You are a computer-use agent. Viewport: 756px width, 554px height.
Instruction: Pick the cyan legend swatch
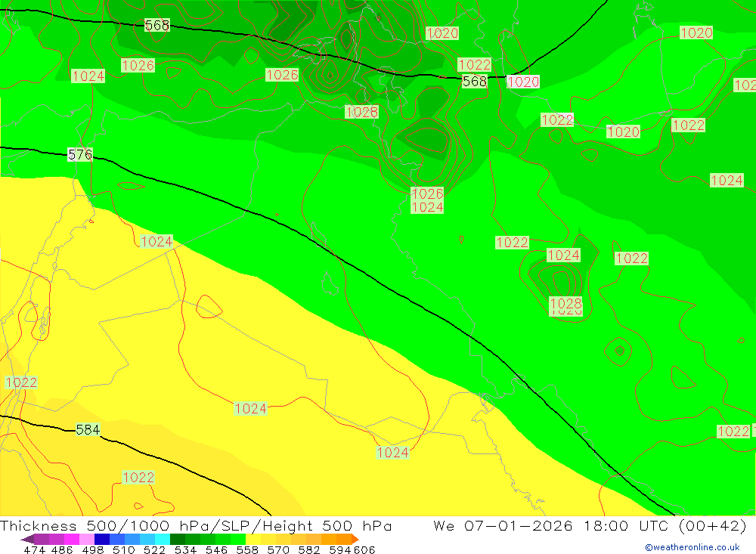click(163, 539)
